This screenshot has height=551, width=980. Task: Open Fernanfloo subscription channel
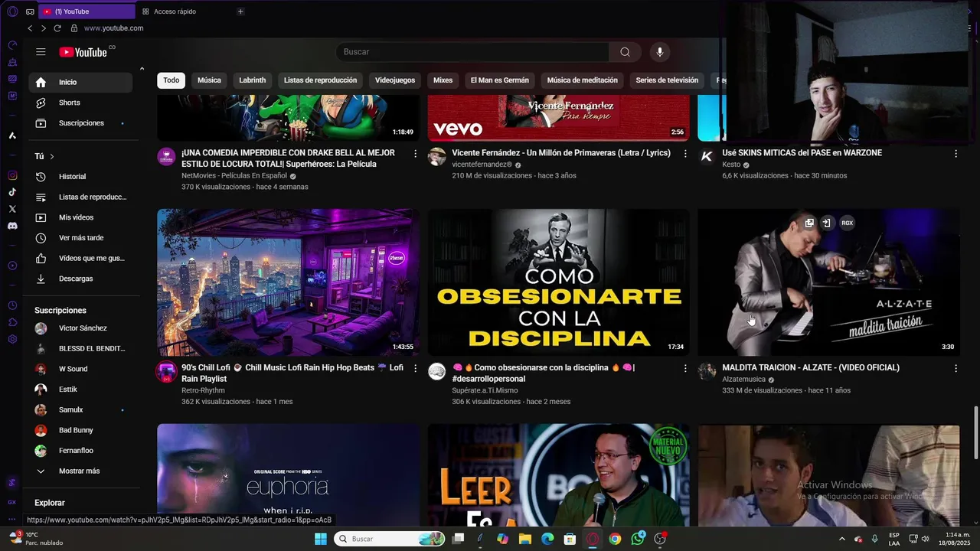(80, 451)
